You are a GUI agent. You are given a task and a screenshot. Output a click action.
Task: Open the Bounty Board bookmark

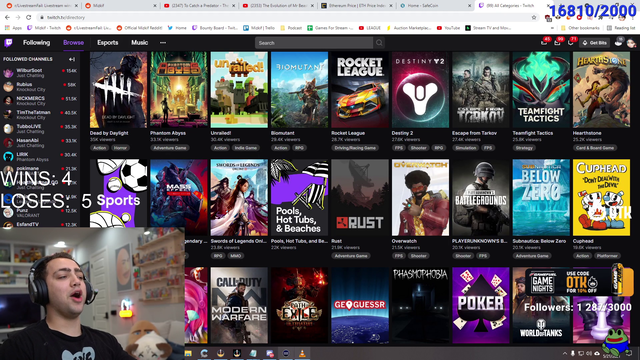[x=215, y=28]
